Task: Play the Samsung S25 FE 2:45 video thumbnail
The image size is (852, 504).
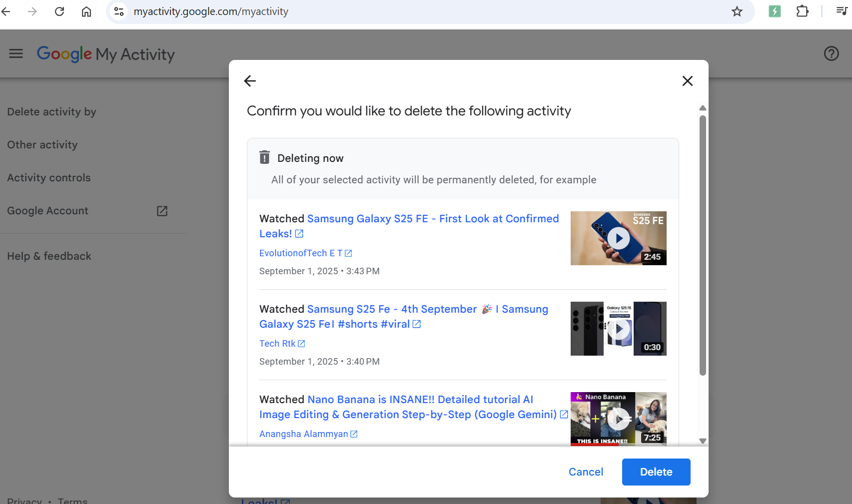Action: tap(618, 238)
